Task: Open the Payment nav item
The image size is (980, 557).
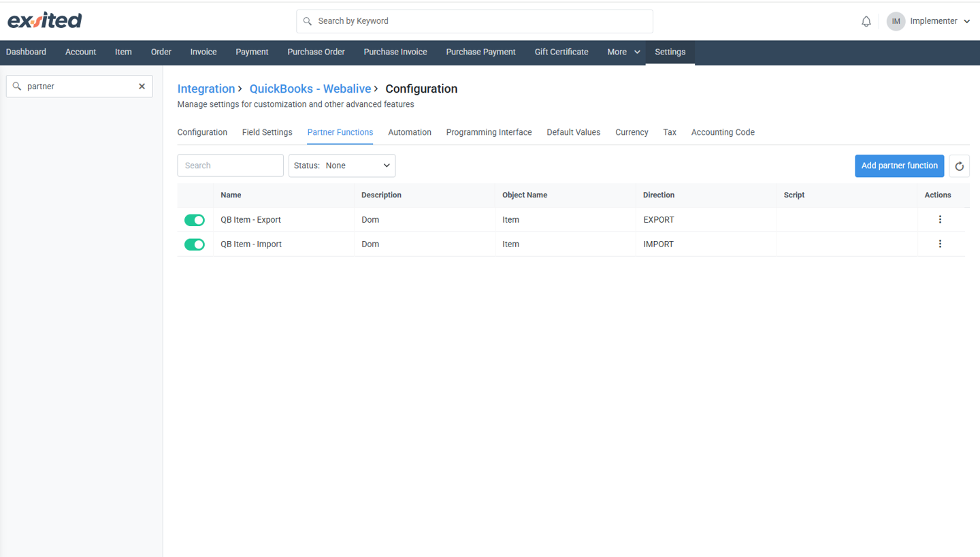Action: (x=252, y=52)
